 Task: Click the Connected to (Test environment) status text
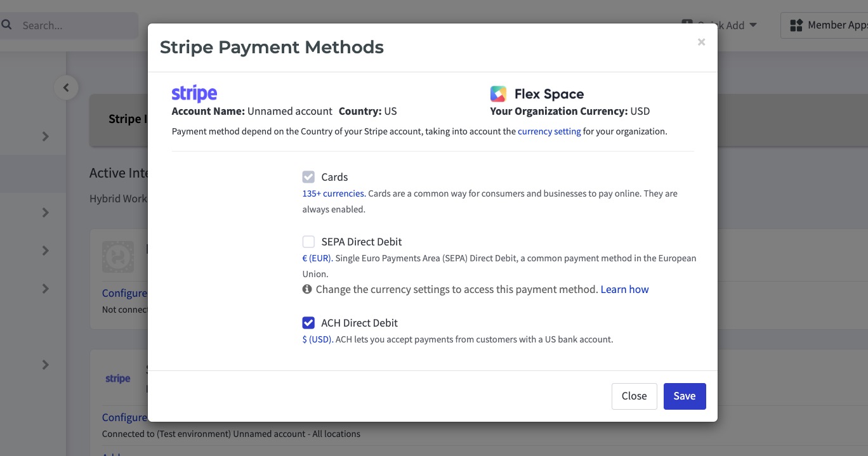[x=231, y=434]
